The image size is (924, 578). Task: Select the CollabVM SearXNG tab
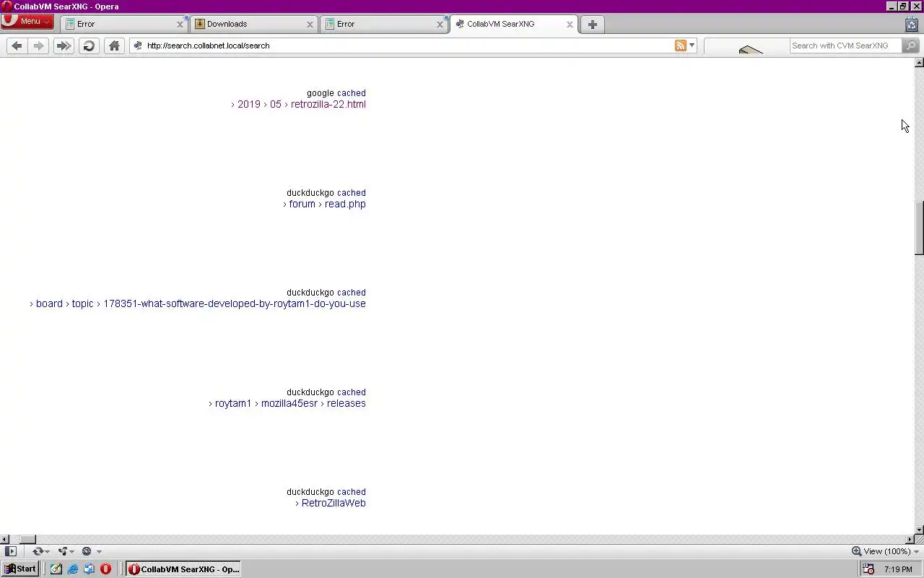tap(513, 24)
